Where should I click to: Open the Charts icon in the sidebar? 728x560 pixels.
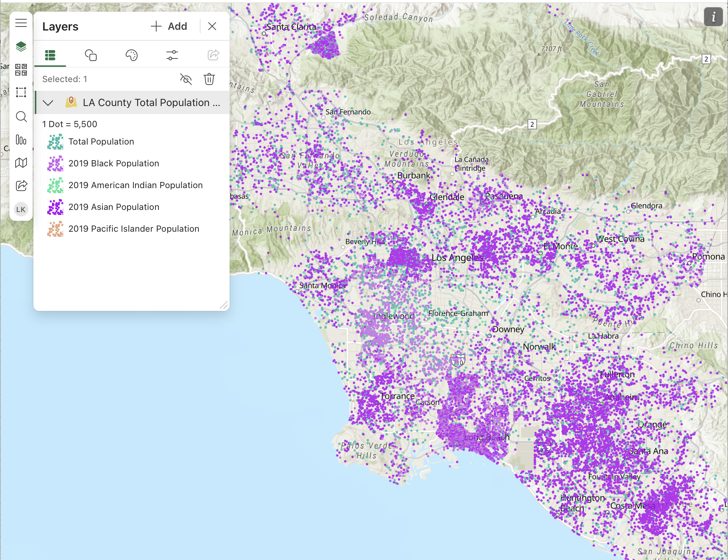pos(21,140)
